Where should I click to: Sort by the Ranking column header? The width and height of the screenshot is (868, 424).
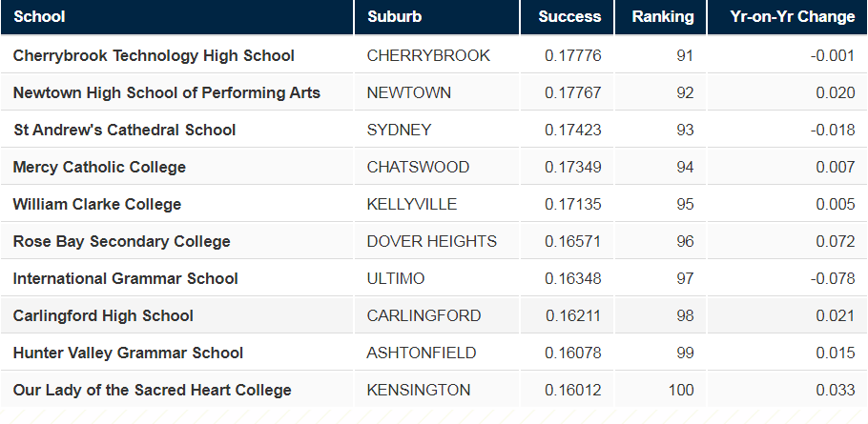click(x=663, y=16)
